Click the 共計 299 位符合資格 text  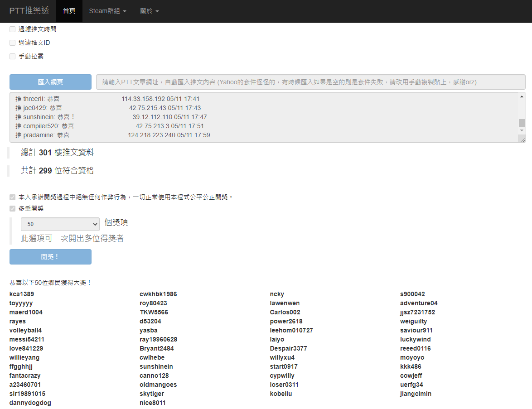click(58, 171)
